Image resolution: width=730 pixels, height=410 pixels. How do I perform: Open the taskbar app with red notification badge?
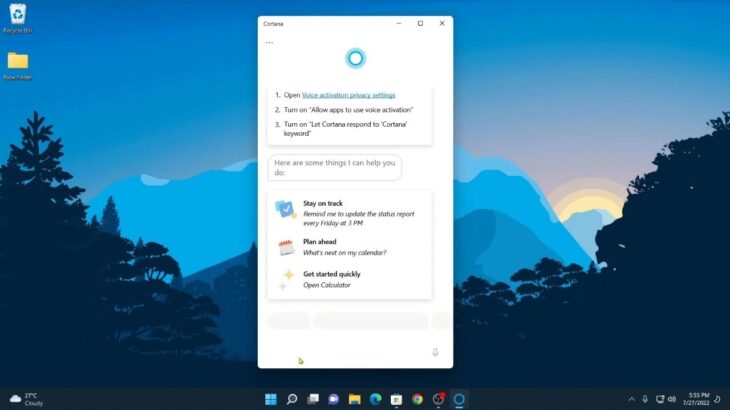coord(439,399)
